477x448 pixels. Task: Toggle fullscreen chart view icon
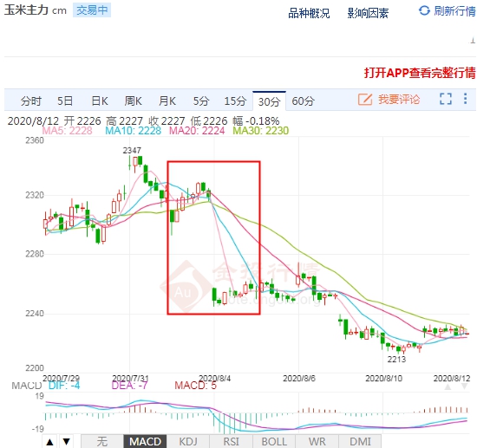coord(446,99)
